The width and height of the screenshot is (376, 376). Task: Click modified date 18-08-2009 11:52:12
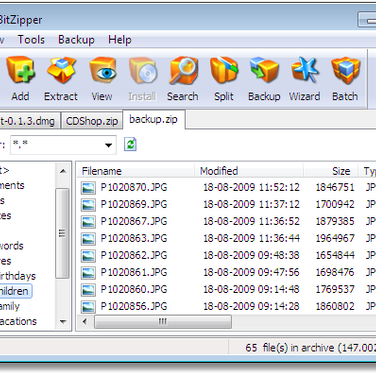[x=251, y=187]
